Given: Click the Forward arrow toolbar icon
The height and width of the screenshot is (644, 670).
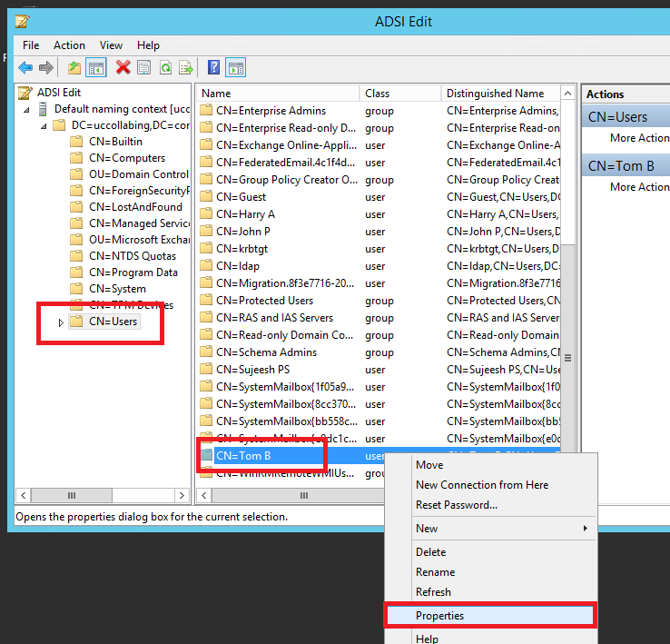Looking at the screenshot, I should click(45, 67).
